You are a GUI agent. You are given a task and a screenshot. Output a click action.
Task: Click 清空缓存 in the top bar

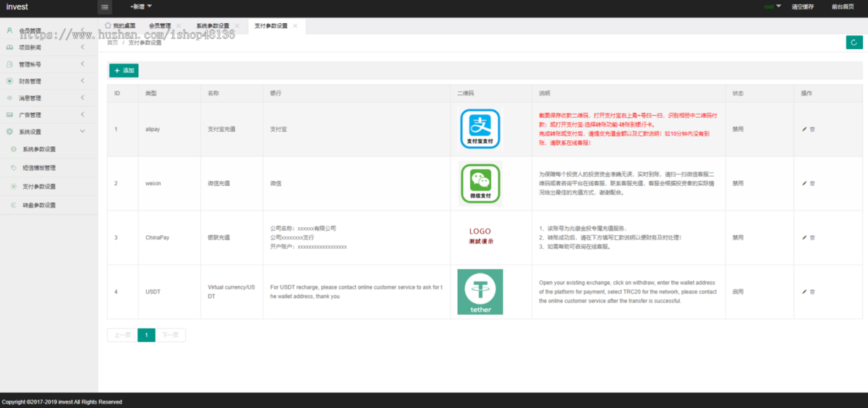tap(803, 7)
